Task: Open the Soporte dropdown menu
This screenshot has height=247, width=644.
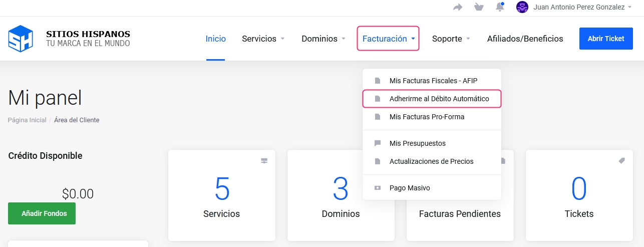Action: pyautogui.click(x=451, y=39)
